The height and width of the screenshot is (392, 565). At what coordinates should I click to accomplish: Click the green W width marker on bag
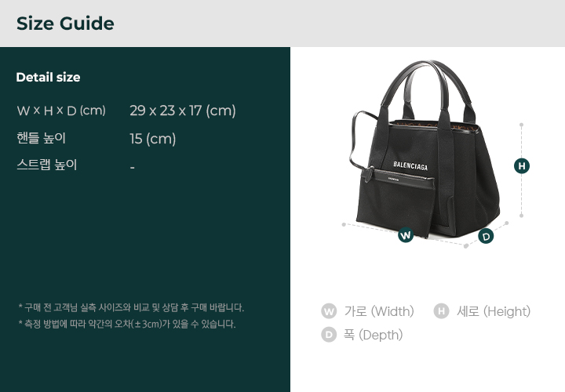(406, 235)
